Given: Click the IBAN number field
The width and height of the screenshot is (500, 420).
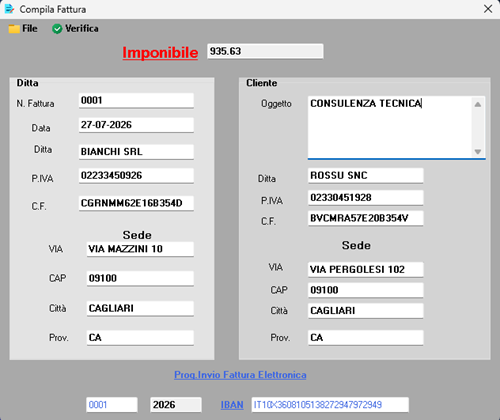Looking at the screenshot, I should [x=330, y=405].
